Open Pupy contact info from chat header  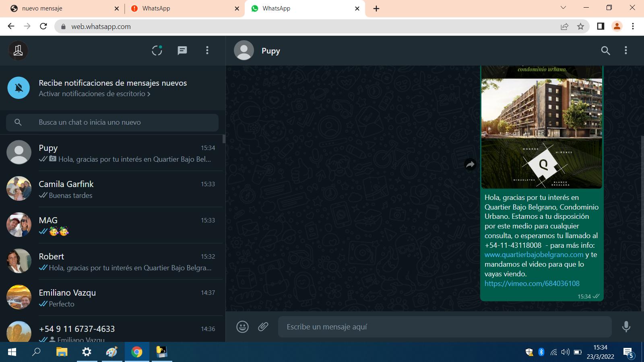(x=270, y=51)
